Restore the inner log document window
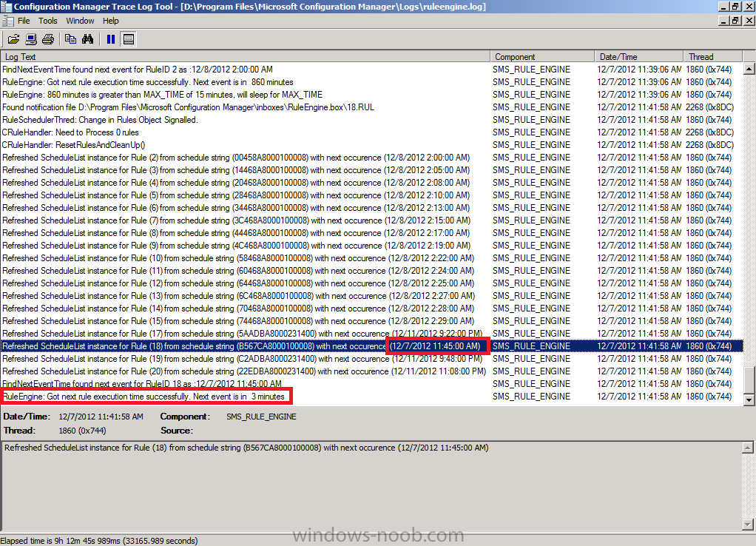The height and width of the screenshot is (546, 756). [x=735, y=20]
